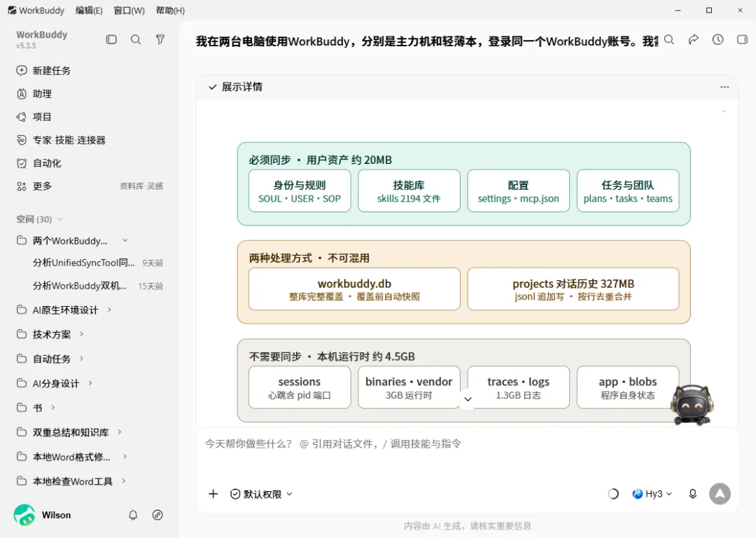Toggle the sidebar panel icon
Image resolution: width=756 pixels, height=538 pixels.
[x=111, y=39]
